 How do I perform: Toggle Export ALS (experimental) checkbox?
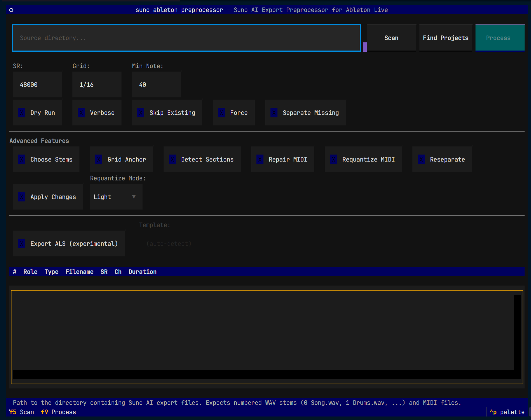pyautogui.click(x=22, y=244)
